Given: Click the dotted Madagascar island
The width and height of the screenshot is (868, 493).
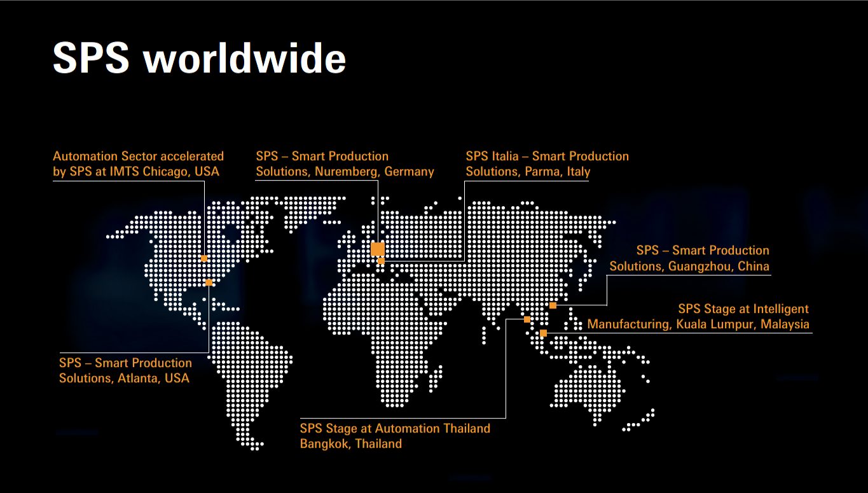Looking at the screenshot, I should 436,378.
